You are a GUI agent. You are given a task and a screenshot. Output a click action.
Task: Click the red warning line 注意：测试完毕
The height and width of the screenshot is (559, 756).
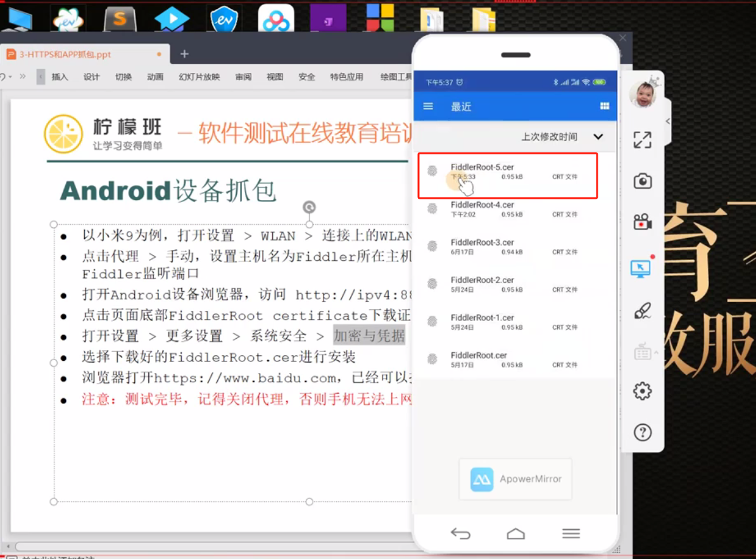coord(247,399)
